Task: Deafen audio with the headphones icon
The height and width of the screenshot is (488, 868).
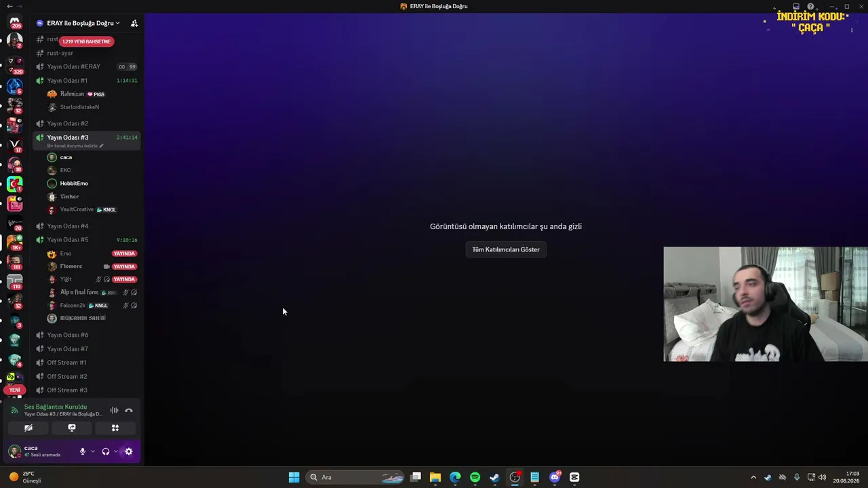Action: (105, 451)
